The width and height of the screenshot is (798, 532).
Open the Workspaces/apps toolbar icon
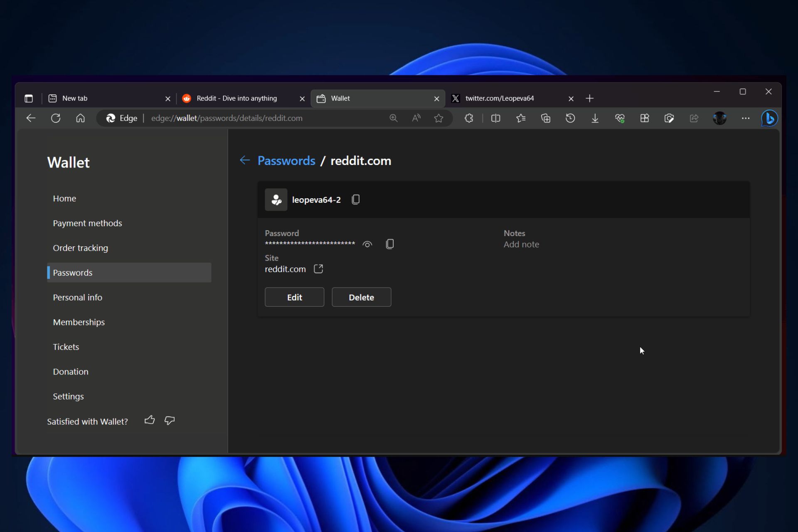coord(645,118)
